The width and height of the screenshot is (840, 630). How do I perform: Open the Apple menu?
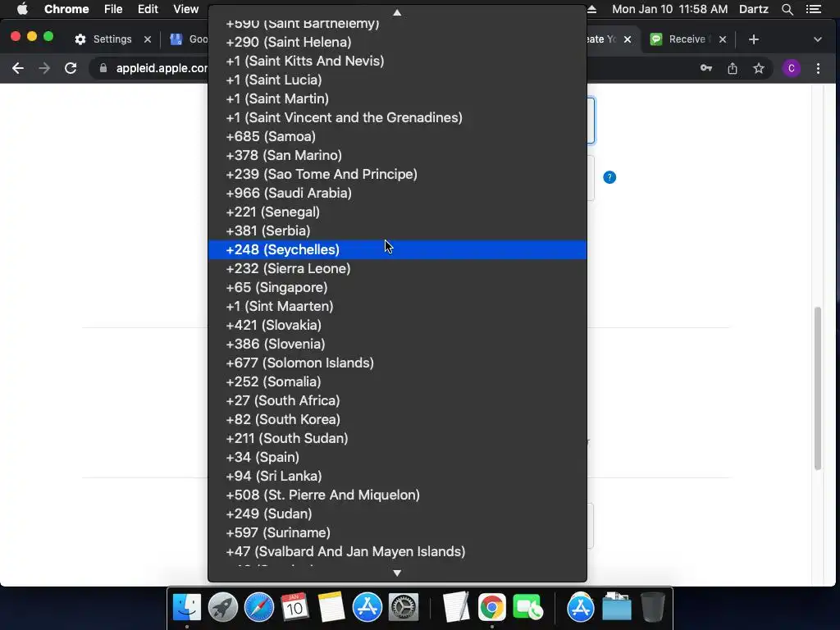click(x=22, y=9)
